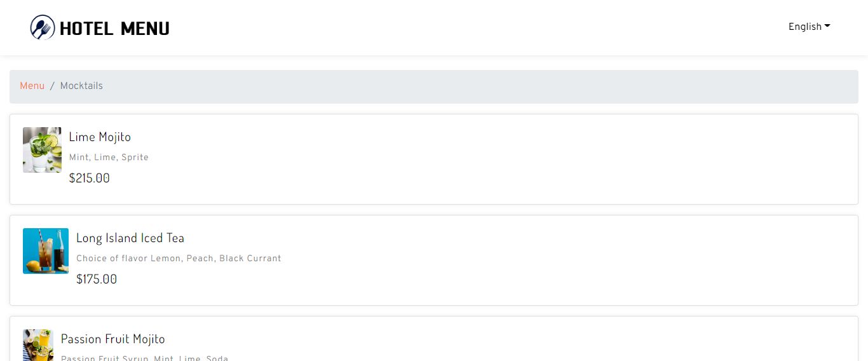
Task: Open the Passion Fruit Mojito thumbnail
Action: click(x=38, y=345)
